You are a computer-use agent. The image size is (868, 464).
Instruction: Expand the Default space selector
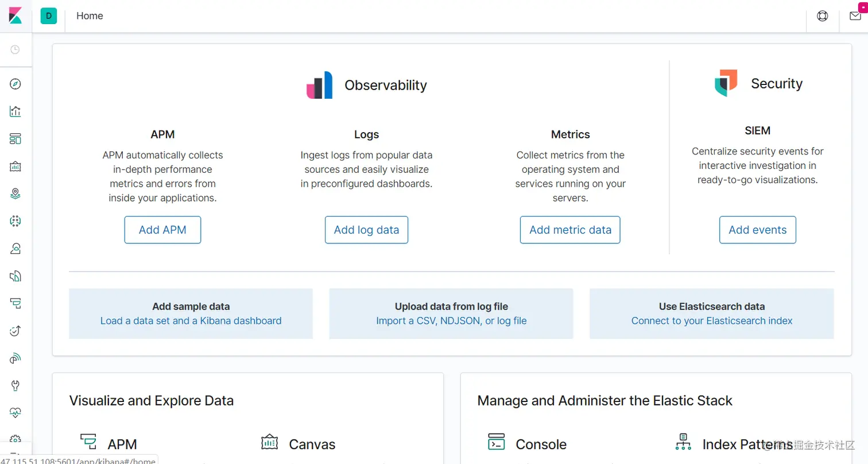[49, 16]
